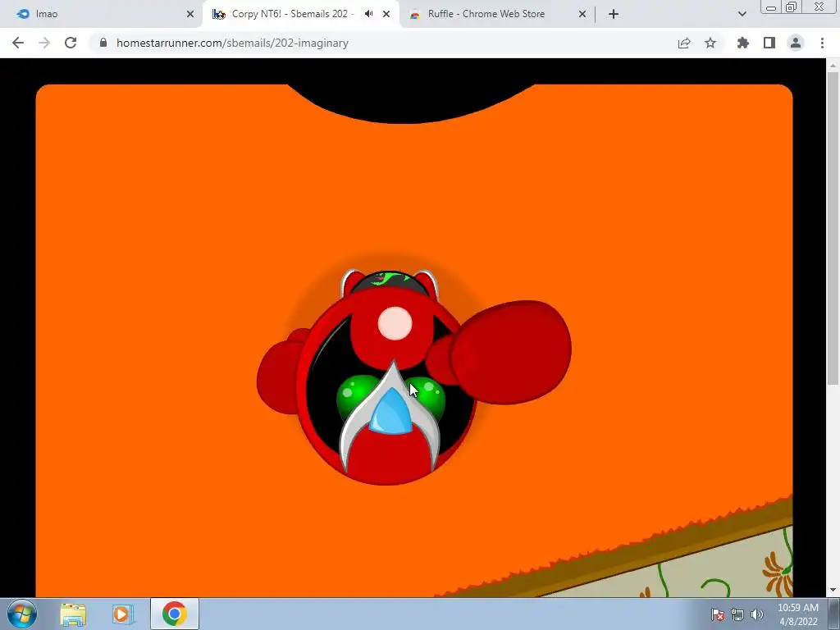Reload the homestarrunner page
The image size is (840, 630).
pyautogui.click(x=71, y=43)
